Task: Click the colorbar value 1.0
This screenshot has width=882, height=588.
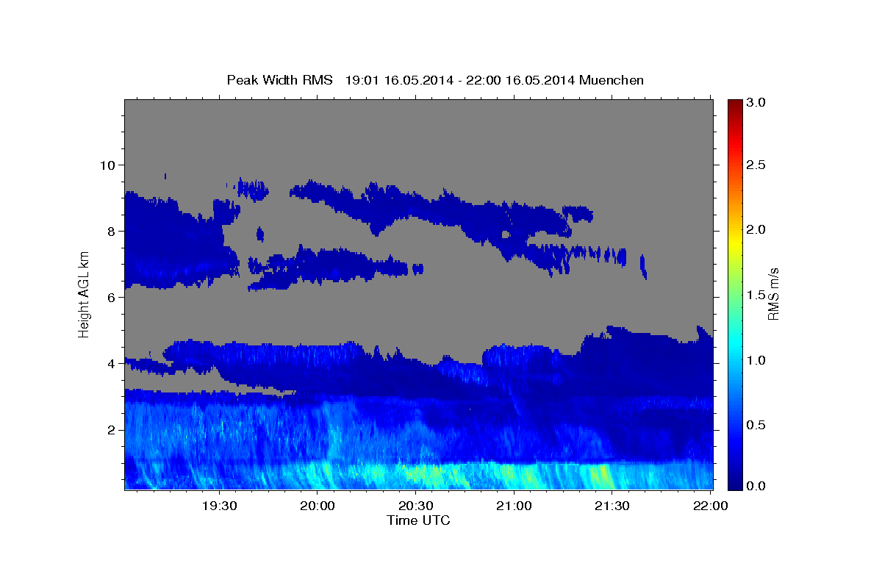Action: (757, 360)
